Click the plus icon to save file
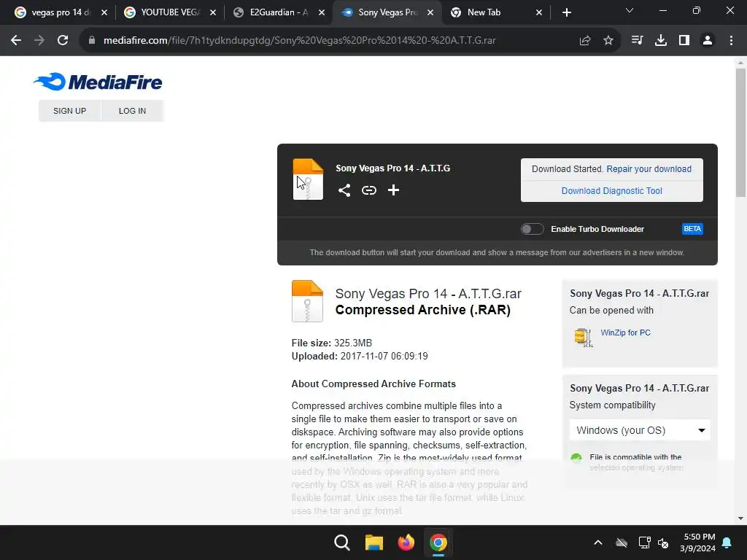The image size is (747, 560). (393, 190)
